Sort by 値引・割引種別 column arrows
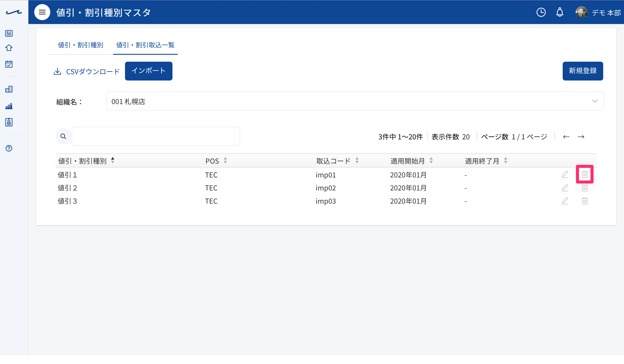624x364 pixels. click(113, 161)
